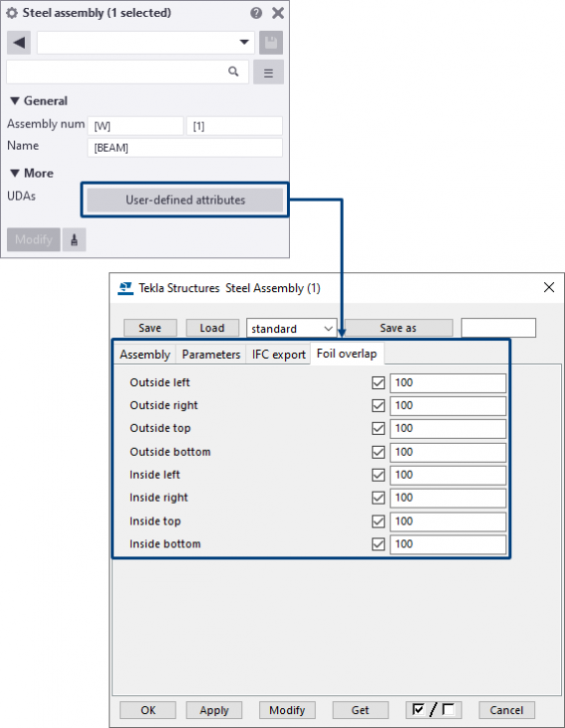Viewport: 565px width, 728px height.
Task: Click the User-defined attributes button
Action: click(185, 200)
